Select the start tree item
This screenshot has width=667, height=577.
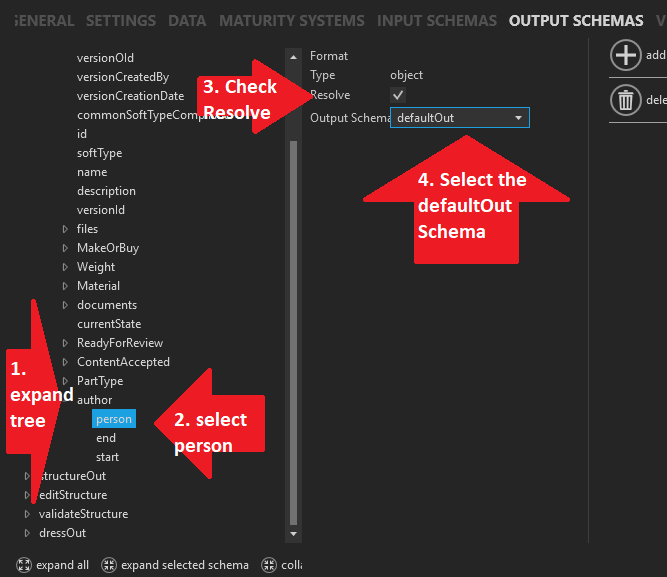tap(107, 457)
